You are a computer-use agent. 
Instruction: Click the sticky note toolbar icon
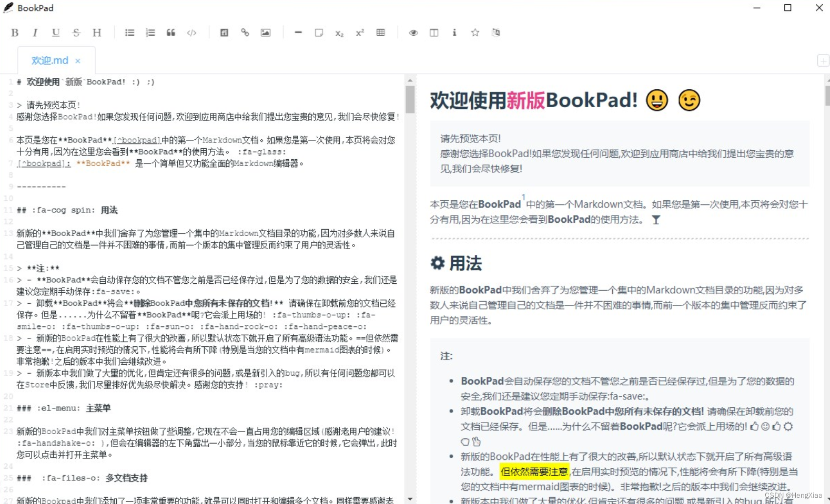[319, 33]
